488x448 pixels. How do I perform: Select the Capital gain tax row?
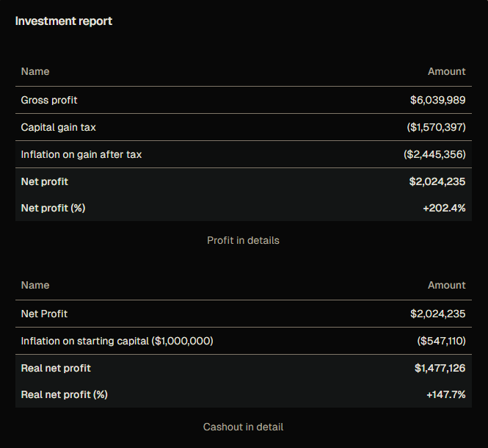59,127
